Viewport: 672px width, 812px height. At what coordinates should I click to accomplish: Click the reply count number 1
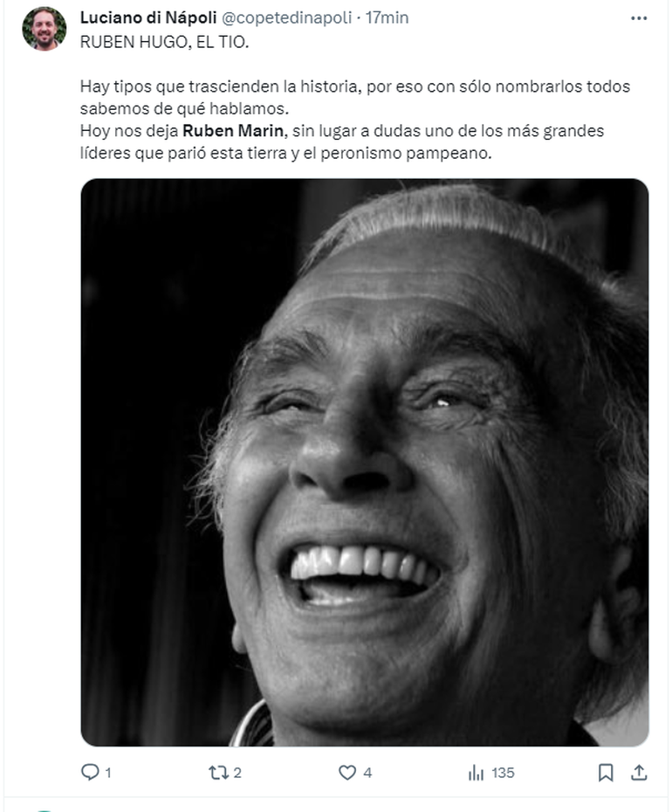pyautogui.click(x=108, y=774)
